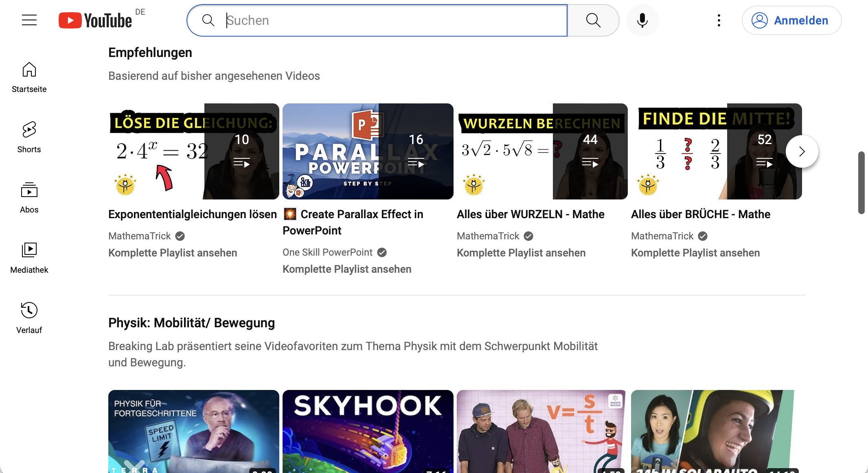
Task: Open Mediathek library in sidebar
Action: [x=29, y=258]
